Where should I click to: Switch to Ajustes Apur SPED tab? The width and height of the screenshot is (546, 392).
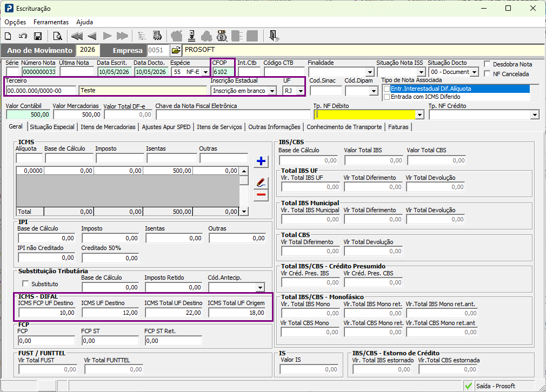coord(166,127)
